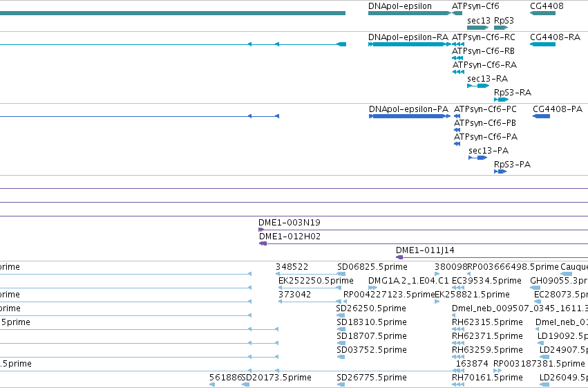588x388 pixels.
Task: Click the sec13-RA transcript glyph
Action: click(x=478, y=86)
